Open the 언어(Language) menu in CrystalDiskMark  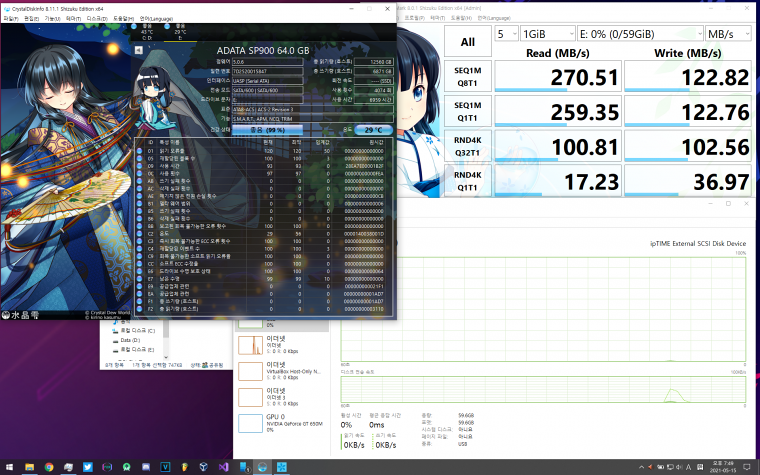coord(494,18)
